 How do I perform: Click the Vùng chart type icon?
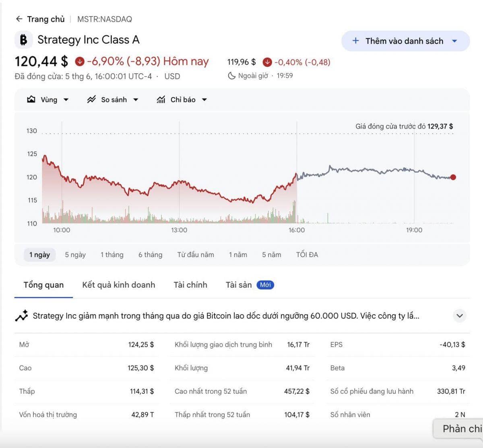coord(31,100)
